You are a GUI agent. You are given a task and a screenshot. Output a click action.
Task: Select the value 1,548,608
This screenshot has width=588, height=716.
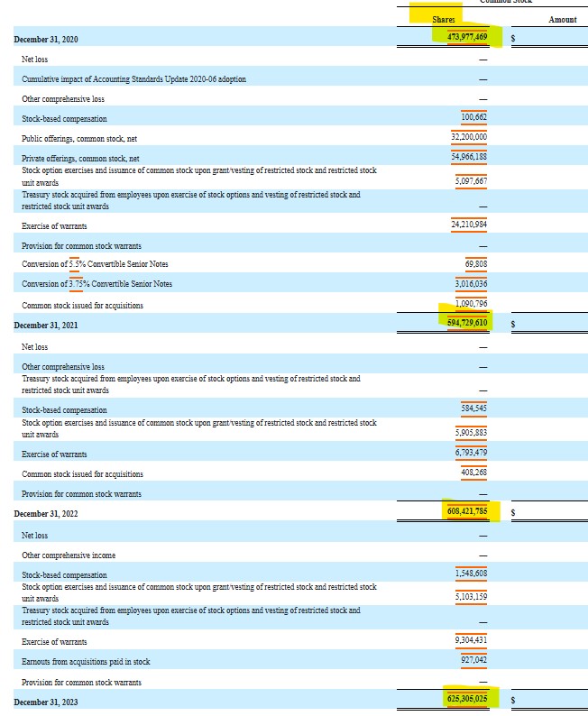click(471, 574)
